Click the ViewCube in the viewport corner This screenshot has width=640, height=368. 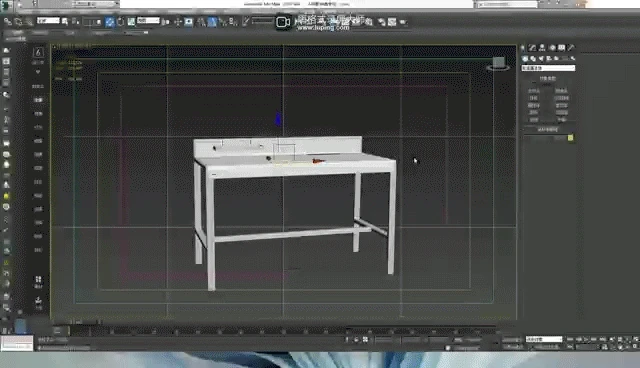click(498, 63)
